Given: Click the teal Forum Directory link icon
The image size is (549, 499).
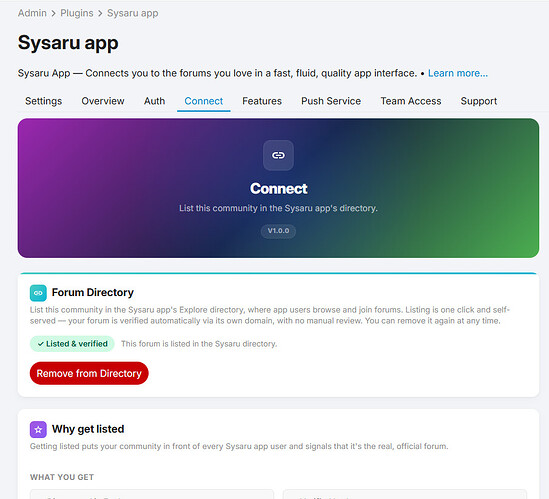Looking at the screenshot, I should (x=38, y=293).
